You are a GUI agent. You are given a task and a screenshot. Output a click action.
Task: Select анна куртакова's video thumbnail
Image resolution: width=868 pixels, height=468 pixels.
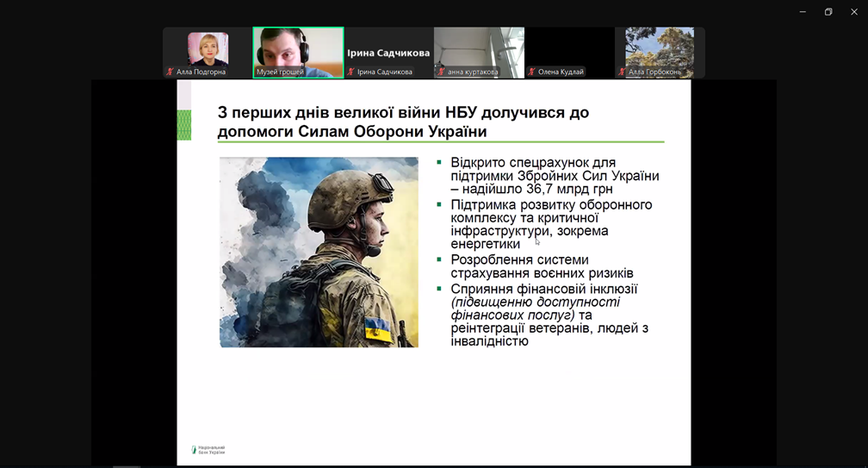click(x=479, y=47)
